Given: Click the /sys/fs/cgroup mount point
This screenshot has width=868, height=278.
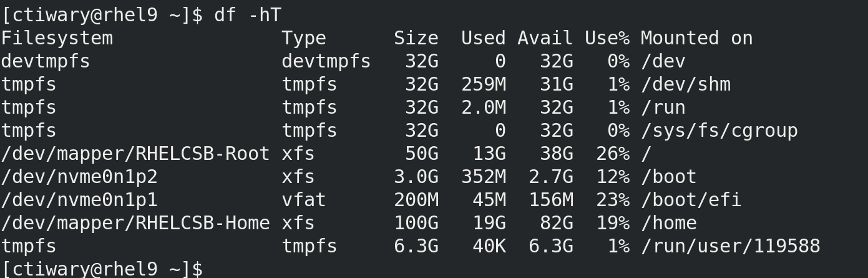Looking at the screenshot, I should click(x=719, y=131).
